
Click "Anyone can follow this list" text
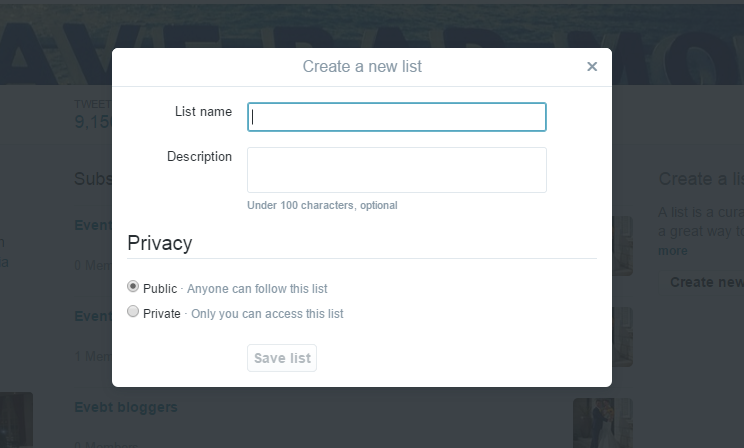click(258, 289)
